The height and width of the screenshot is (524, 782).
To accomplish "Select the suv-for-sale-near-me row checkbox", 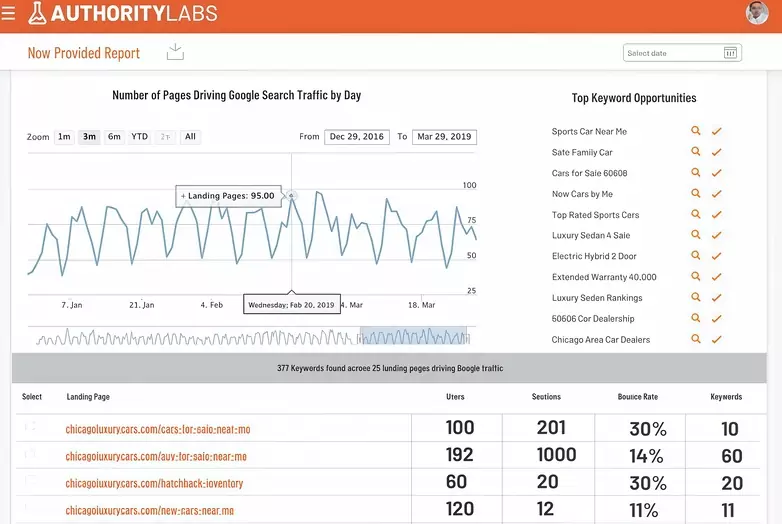I will click(x=30, y=454).
